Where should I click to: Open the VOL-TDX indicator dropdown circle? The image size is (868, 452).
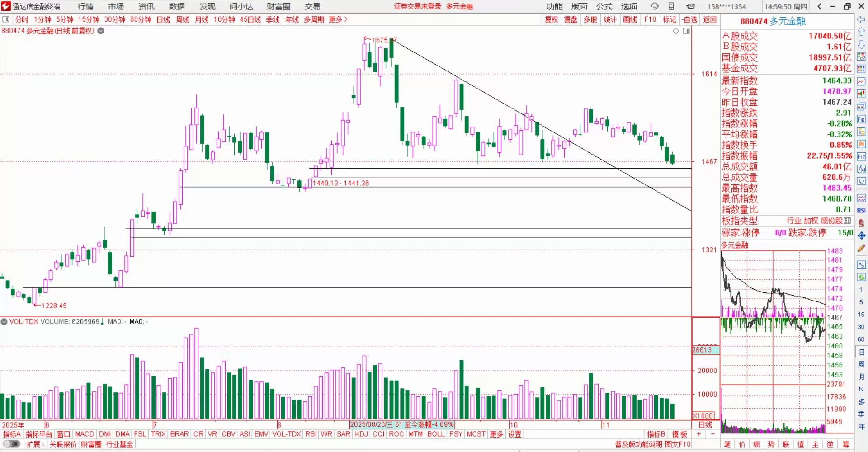click(x=4, y=322)
